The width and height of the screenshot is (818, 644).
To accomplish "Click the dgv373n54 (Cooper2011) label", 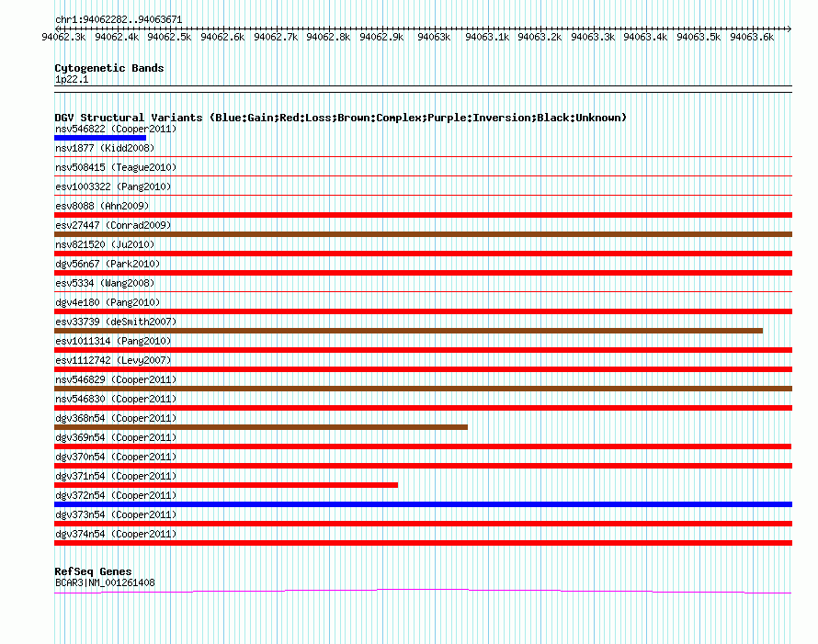I will (116, 514).
